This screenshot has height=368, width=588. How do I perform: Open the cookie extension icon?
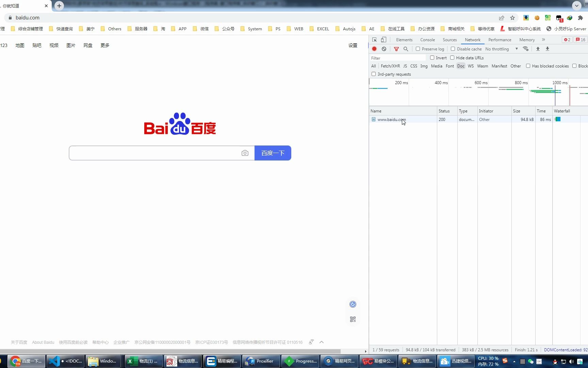point(537,18)
